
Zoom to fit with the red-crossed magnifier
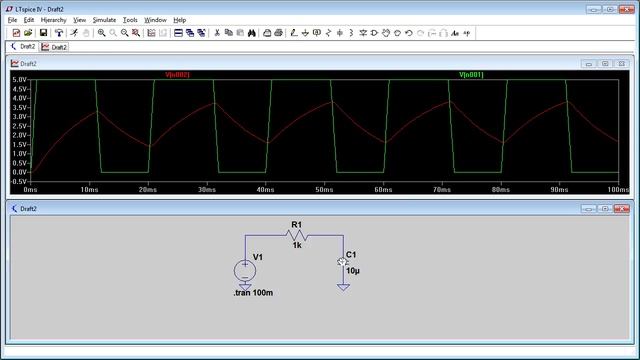[136, 33]
